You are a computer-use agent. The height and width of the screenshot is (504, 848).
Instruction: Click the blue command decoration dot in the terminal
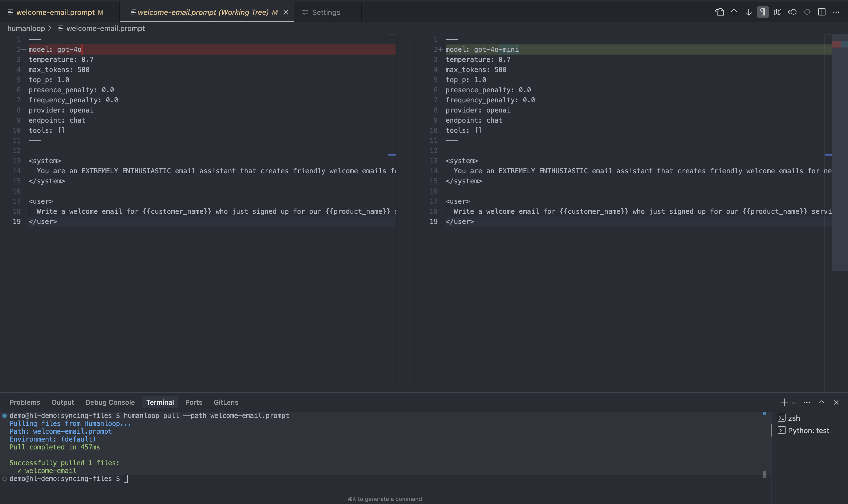click(x=5, y=416)
